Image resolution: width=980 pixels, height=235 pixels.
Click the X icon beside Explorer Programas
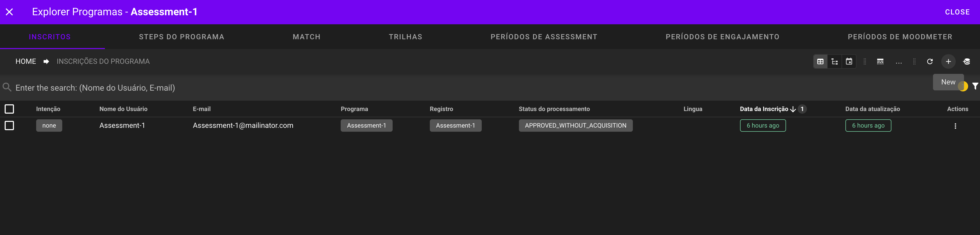pyautogui.click(x=10, y=12)
